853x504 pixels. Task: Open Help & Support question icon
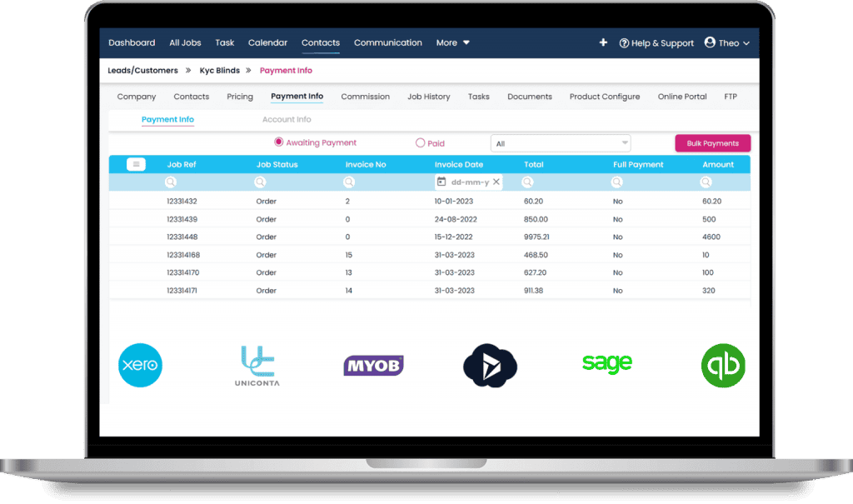tap(624, 43)
